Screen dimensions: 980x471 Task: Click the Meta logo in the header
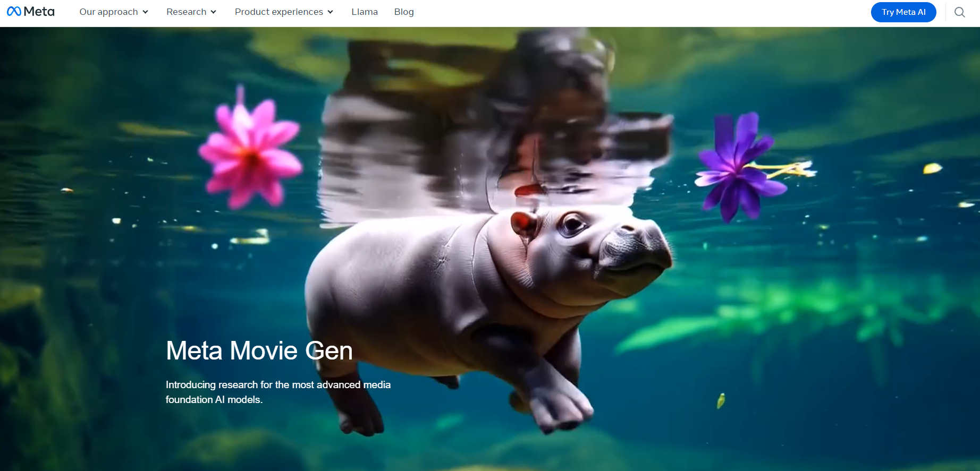31,12
